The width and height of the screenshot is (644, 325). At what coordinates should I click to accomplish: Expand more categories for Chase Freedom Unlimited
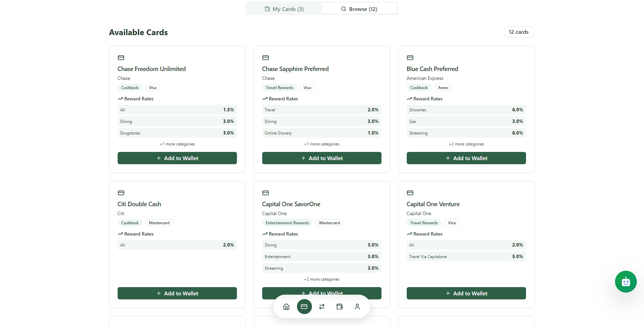click(x=177, y=144)
